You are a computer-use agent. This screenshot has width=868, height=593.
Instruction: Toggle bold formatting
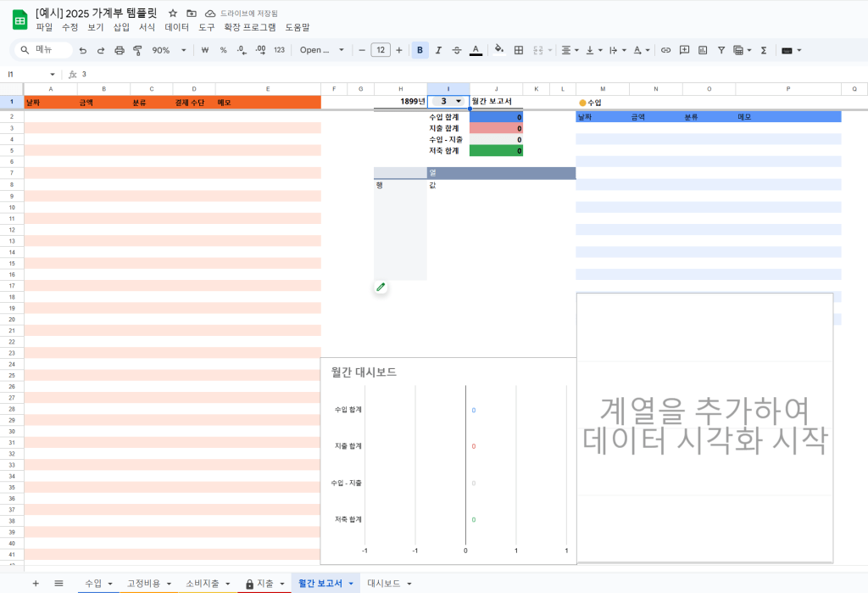[x=420, y=50]
